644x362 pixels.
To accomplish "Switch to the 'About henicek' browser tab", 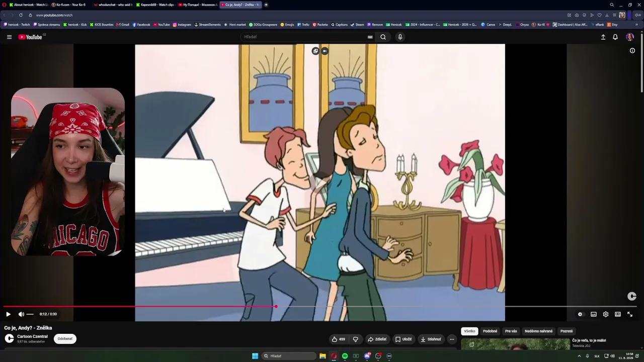I will (x=28, y=5).
